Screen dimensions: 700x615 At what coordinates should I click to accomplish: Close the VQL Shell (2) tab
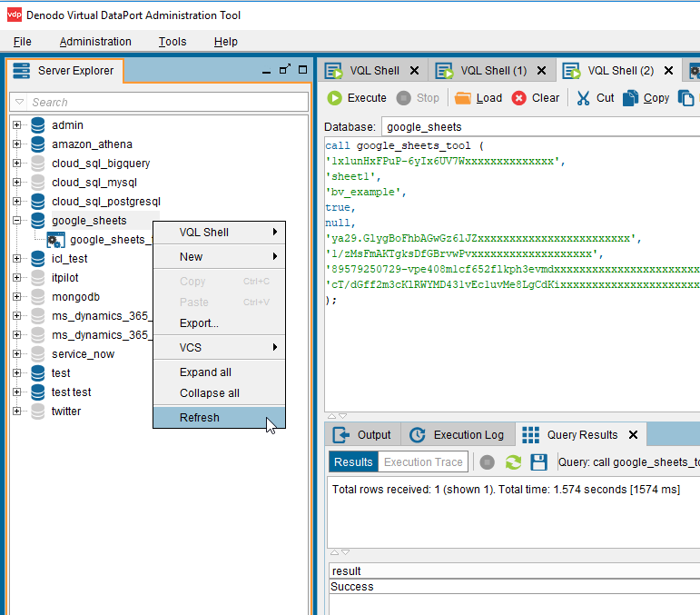pos(669,71)
